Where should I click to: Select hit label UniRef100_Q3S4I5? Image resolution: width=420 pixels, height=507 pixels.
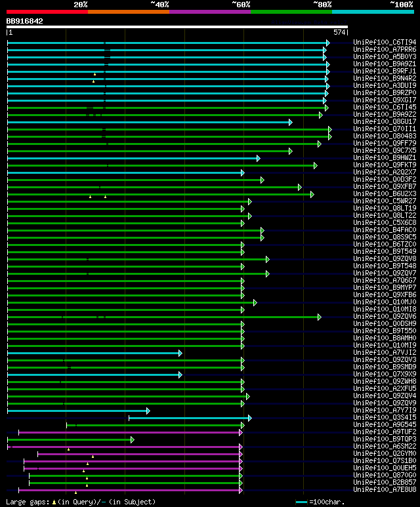point(385,418)
